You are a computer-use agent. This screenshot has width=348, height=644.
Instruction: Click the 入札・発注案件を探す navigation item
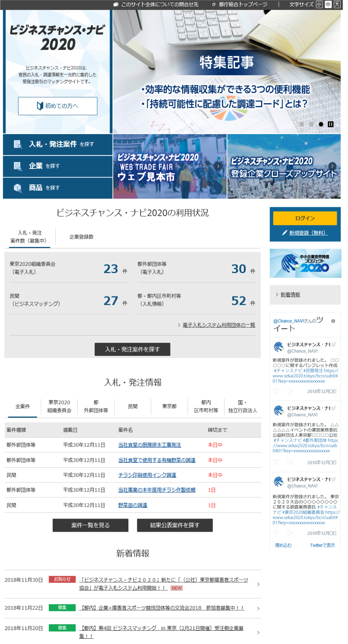58,145
